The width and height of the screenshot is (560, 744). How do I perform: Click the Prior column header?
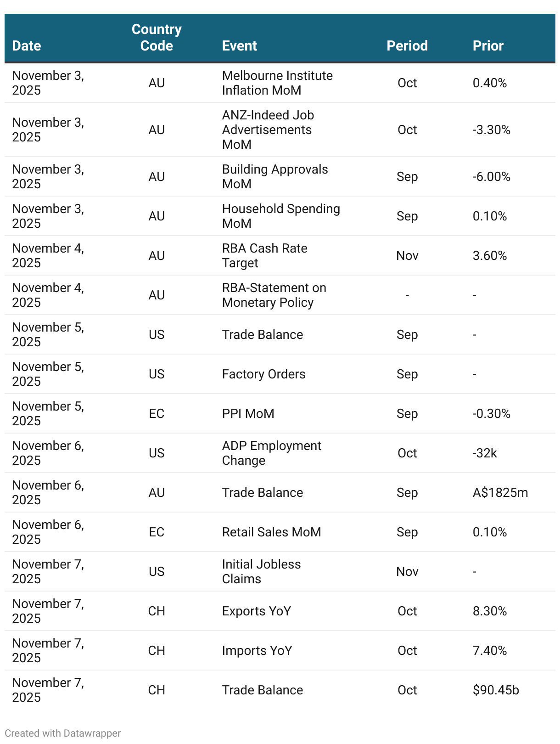(x=488, y=45)
